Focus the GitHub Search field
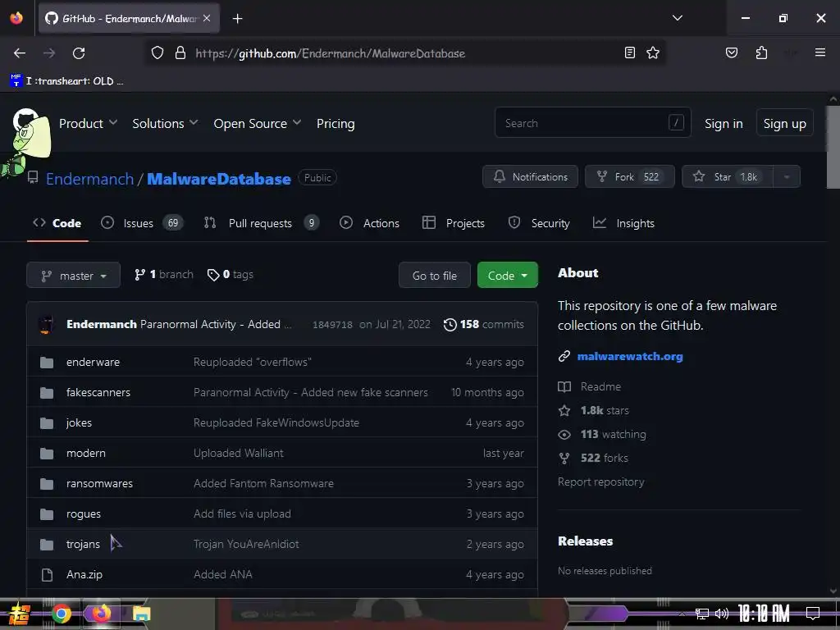This screenshot has width=840, height=630. point(592,123)
